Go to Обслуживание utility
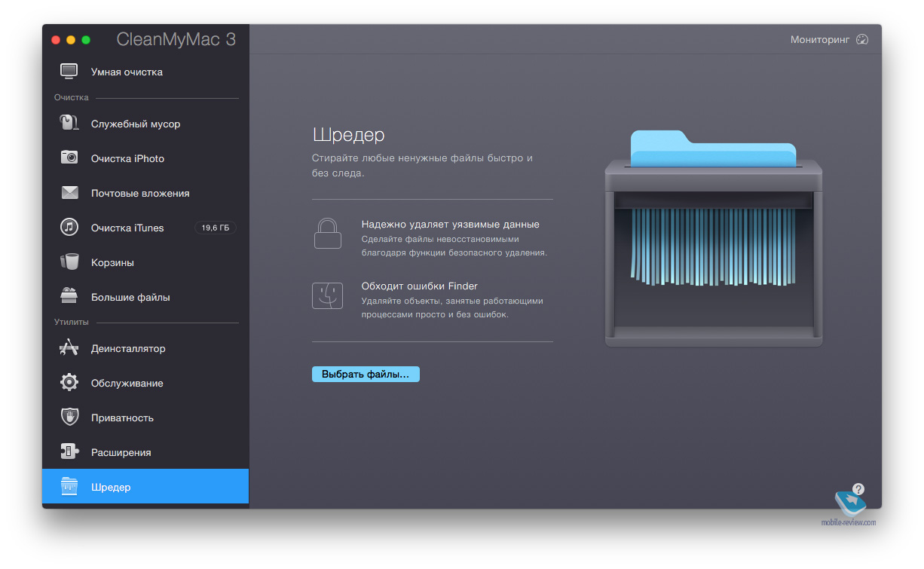Image resolution: width=924 pixels, height=569 pixels. point(145,383)
